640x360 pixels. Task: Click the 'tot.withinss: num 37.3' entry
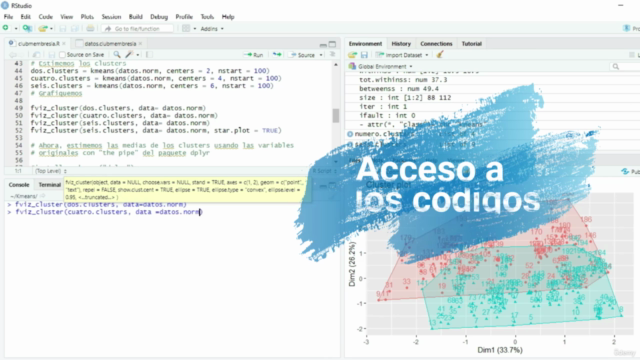click(403, 80)
